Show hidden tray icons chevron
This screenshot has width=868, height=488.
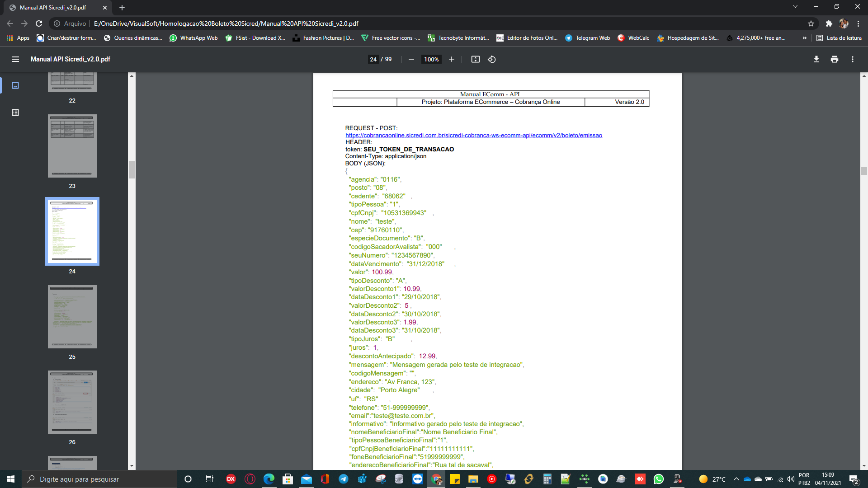(x=736, y=479)
